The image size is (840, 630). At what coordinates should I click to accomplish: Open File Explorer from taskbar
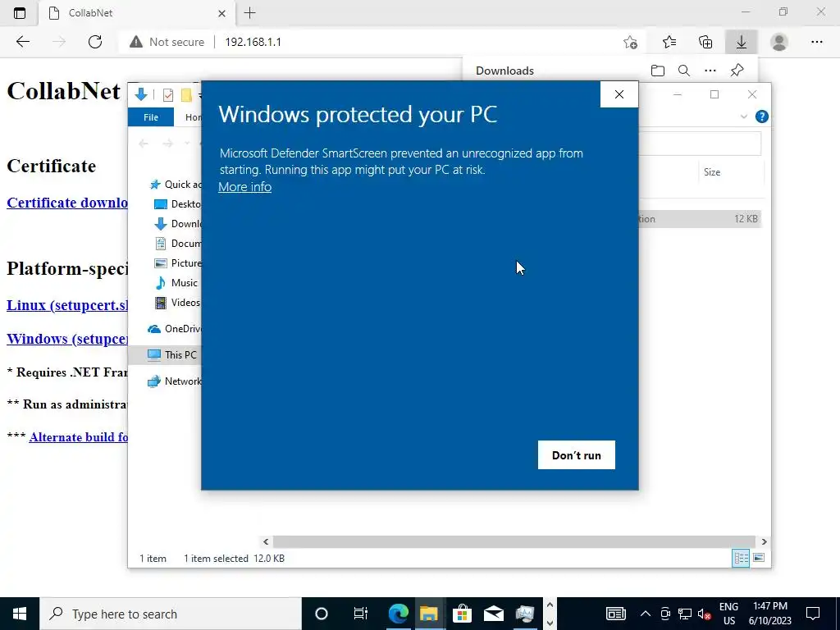[x=428, y=614]
